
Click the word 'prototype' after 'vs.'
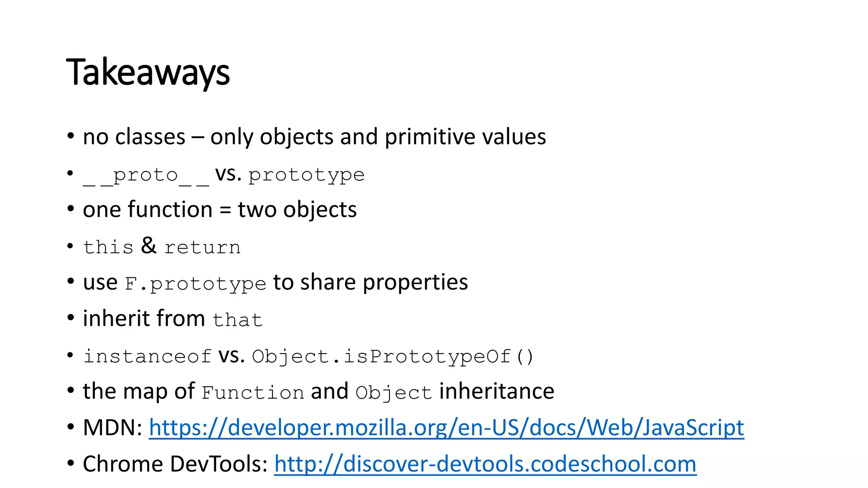[x=306, y=175]
